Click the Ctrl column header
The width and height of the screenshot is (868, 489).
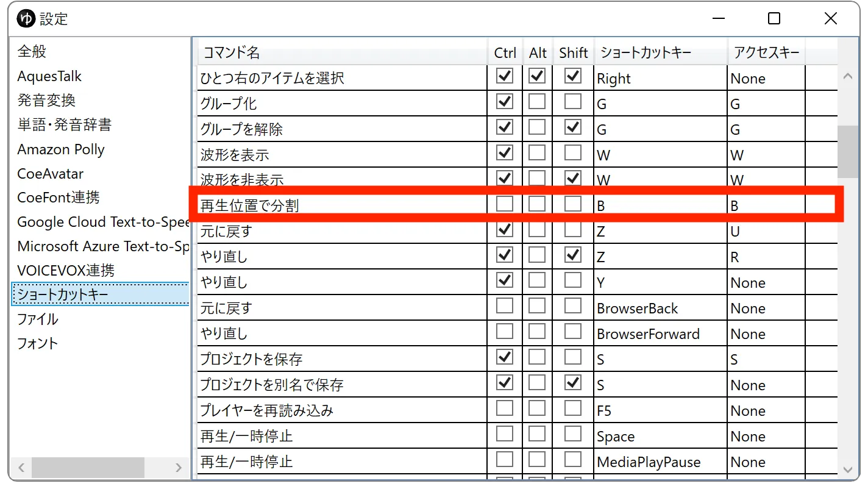click(x=505, y=52)
